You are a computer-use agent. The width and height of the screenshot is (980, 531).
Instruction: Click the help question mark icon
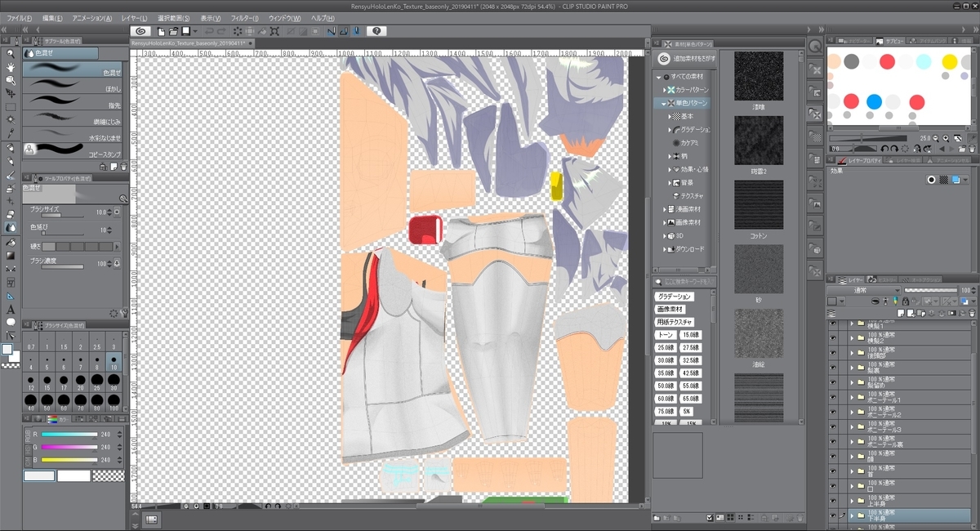pyautogui.click(x=376, y=30)
